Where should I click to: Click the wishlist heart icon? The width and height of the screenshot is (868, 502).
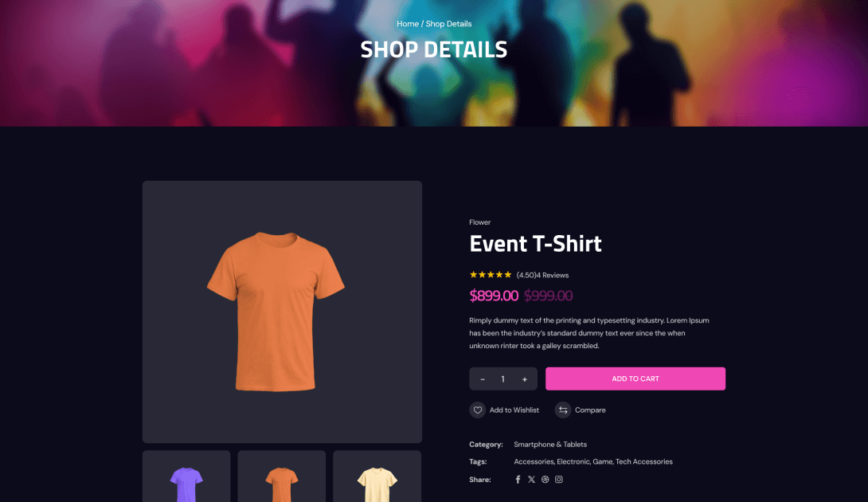tap(477, 410)
